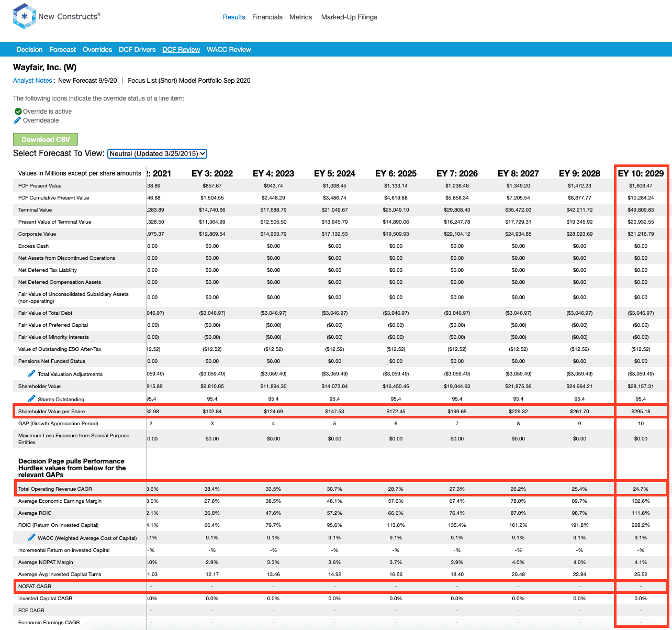Click the GAP (Growth Appreciation Period) label
672x630 pixels.
tap(58, 424)
